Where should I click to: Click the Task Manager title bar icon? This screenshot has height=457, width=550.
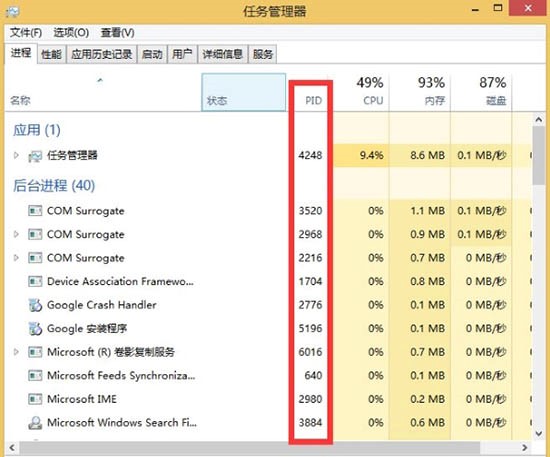click(x=13, y=12)
